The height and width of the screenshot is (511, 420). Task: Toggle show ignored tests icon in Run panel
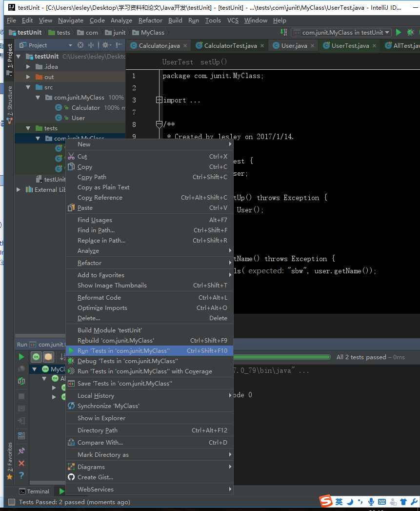click(48, 357)
